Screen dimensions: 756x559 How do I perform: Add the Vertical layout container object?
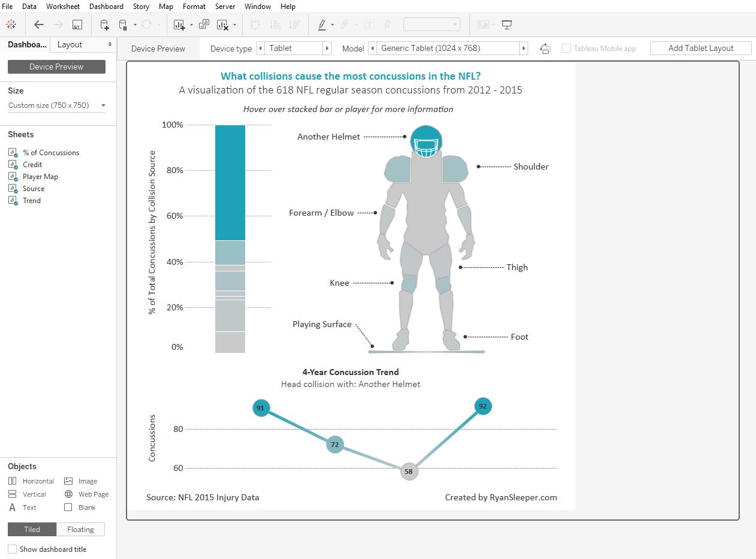[x=27, y=494]
